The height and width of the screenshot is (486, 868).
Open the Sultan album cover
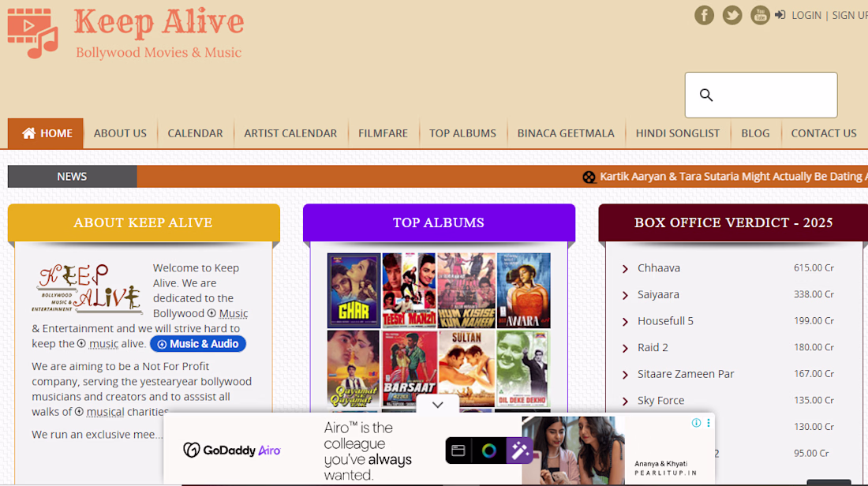coord(466,368)
